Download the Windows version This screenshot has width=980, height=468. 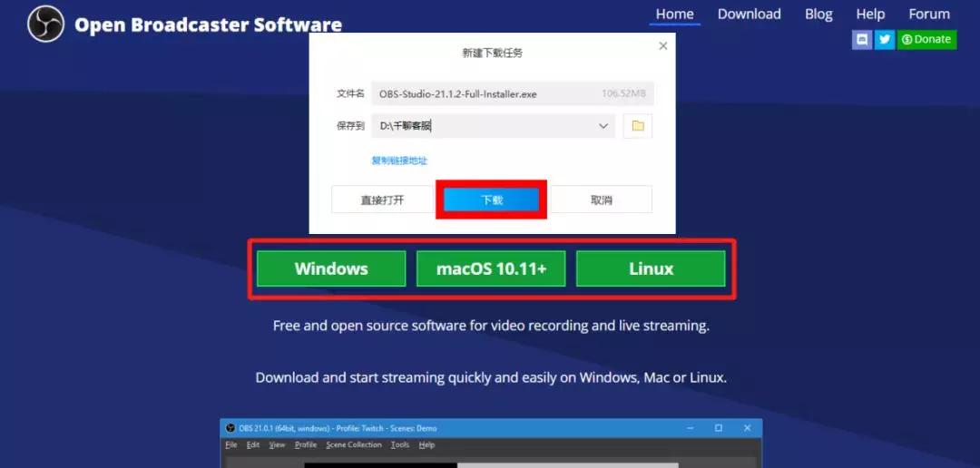tap(331, 268)
